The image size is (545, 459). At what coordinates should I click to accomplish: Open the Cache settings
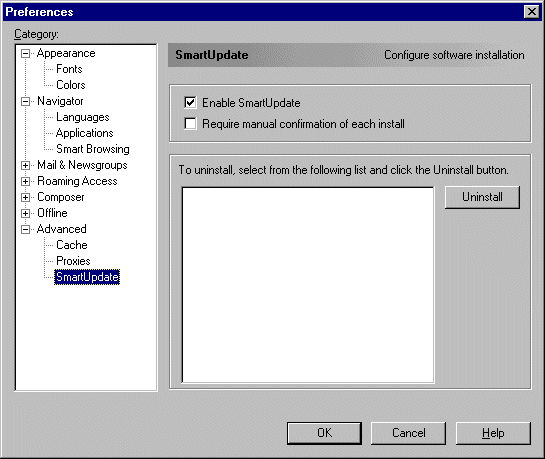pyautogui.click(x=72, y=245)
